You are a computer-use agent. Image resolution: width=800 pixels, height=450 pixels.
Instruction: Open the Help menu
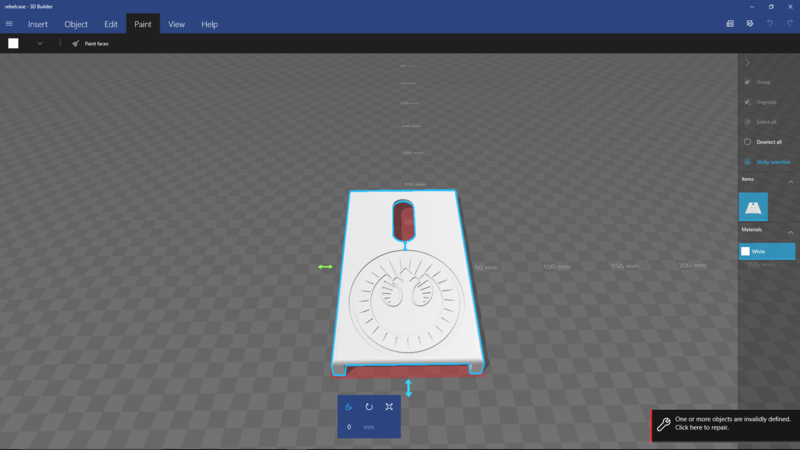(x=209, y=24)
